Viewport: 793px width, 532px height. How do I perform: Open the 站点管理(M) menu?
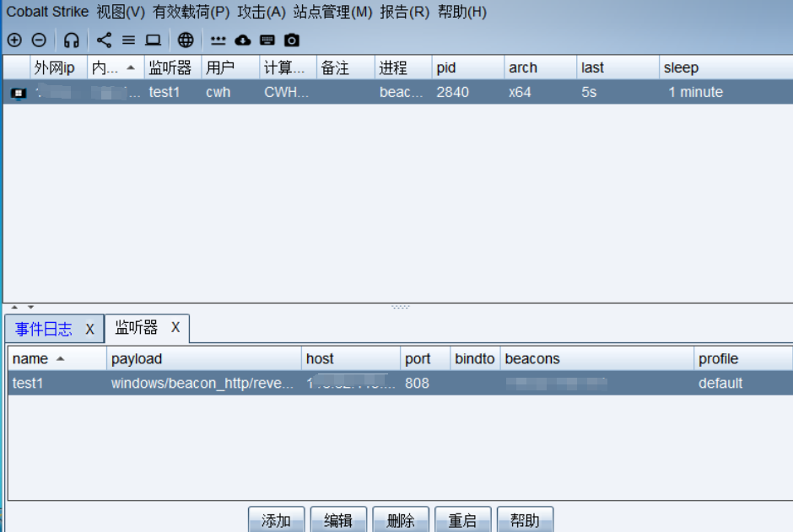(332, 12)
